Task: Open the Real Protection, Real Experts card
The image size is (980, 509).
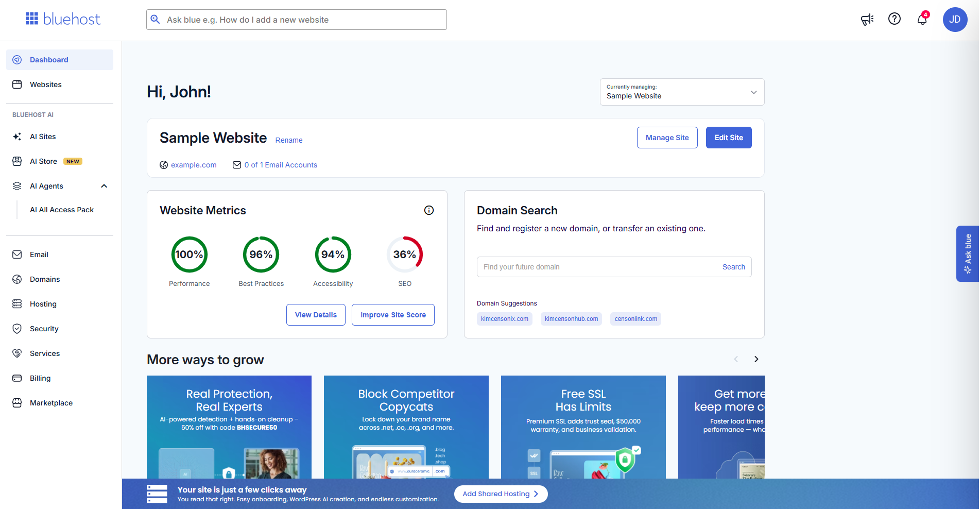Action: (x=229, y=427)
